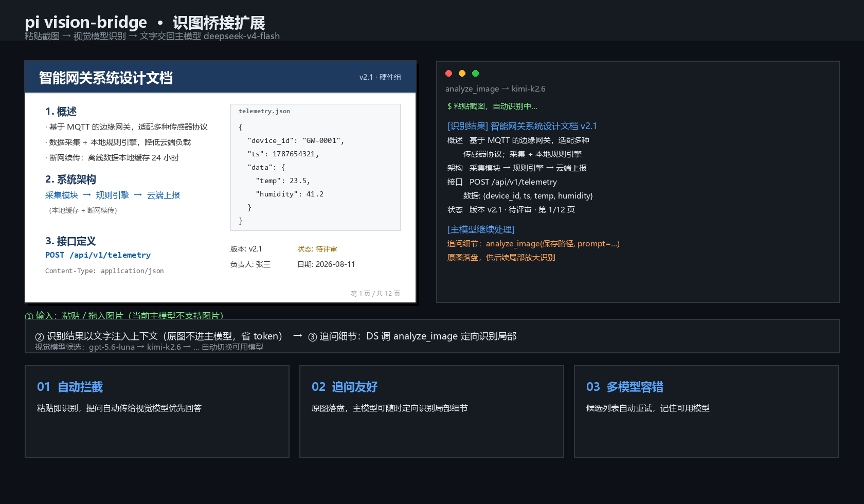Click the "v2.1 · 硬件组" label in document header
Image resolution: width=864 pixels, height=504 pixels.
(x=380, y=77)
